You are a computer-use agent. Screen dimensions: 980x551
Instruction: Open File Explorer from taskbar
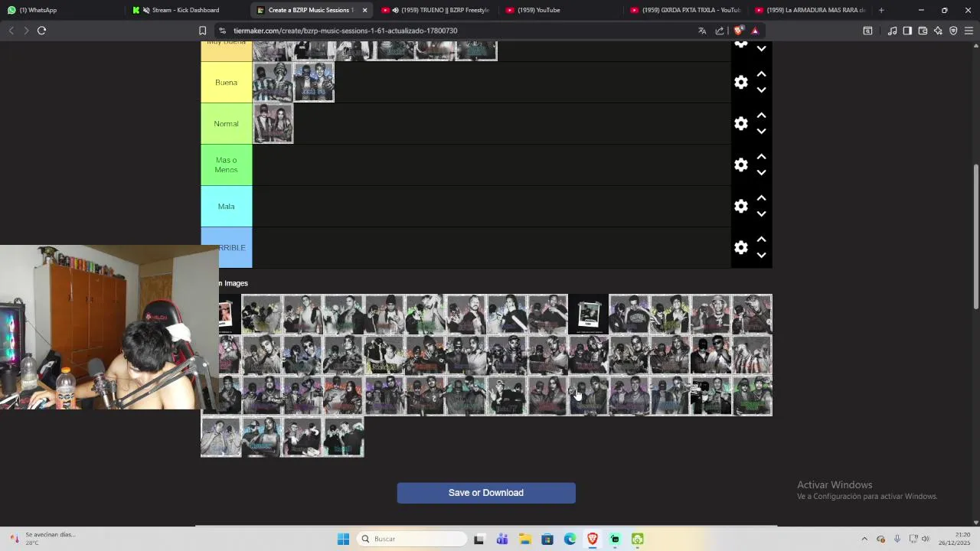point(524,539)
